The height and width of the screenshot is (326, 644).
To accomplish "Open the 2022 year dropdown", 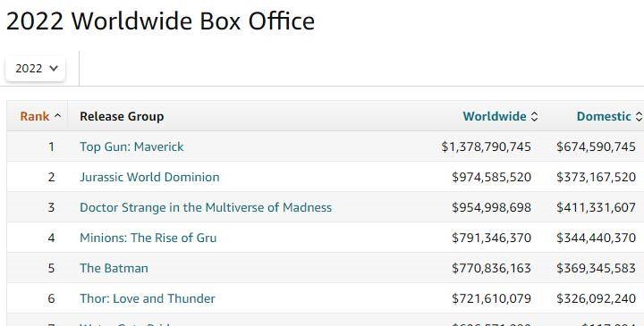I will [35, 69].
